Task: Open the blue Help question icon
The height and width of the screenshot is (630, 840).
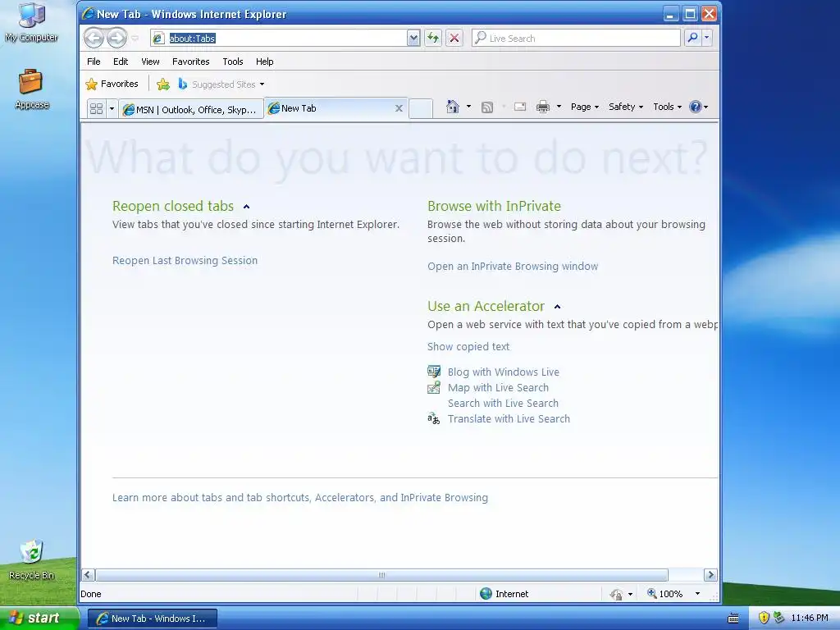Action: tap(696, 107)
